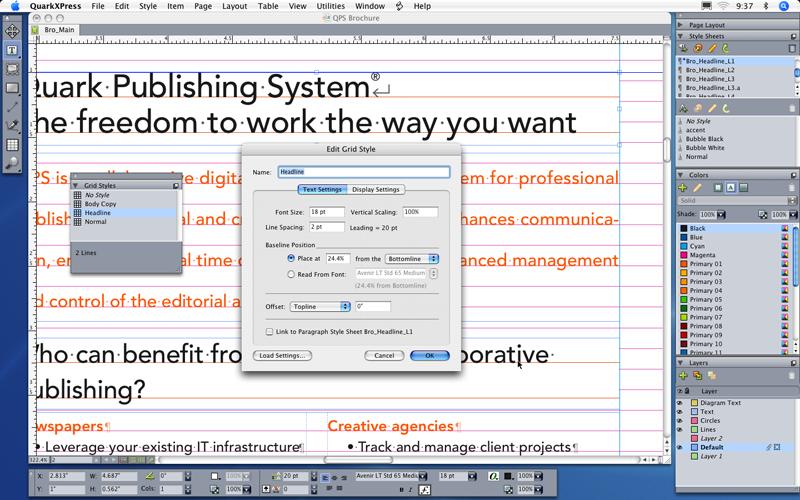Collapse the Style Sheets palette
The width and height of the screenshot is (800, 500).
(x=680, y=36)
